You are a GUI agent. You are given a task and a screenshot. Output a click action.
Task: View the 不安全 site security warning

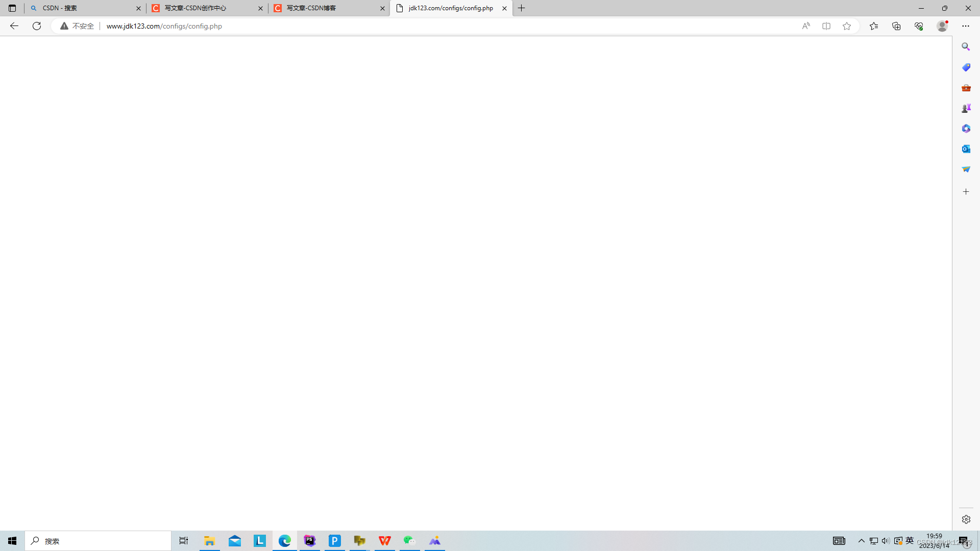coord(77,26)
